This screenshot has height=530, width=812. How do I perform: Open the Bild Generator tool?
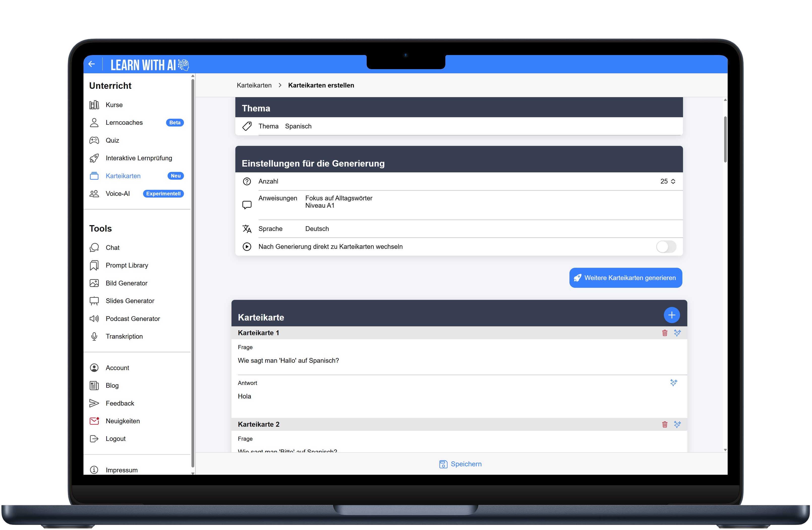click(x=126, y=283)
